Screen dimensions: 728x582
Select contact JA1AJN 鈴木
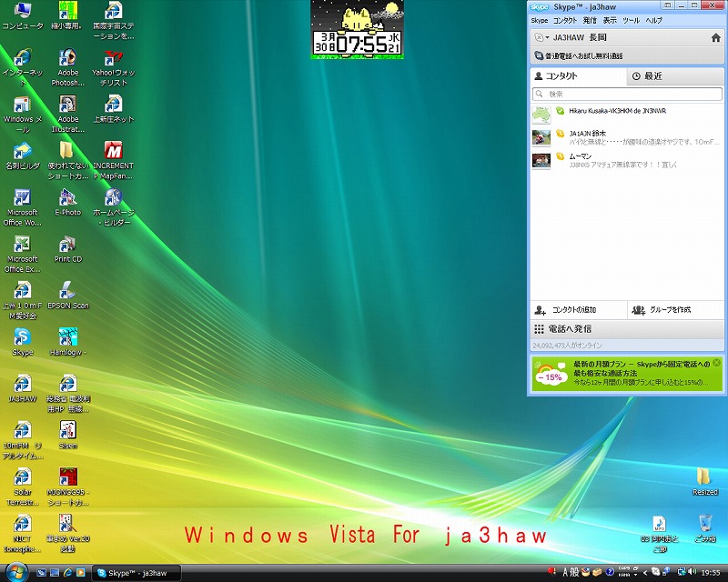coord(627,137)
